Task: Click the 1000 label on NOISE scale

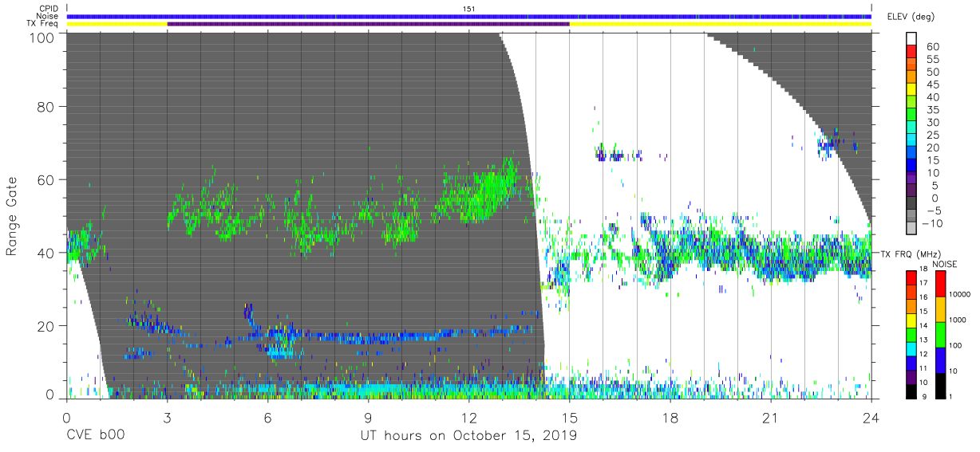Action: (x=957, y=319)
